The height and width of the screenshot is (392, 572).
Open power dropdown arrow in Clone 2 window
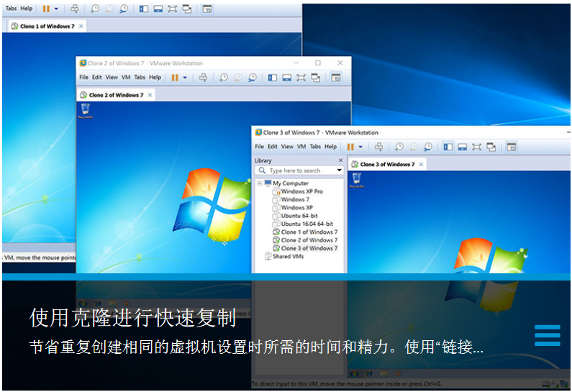click(x=185, y=78)
